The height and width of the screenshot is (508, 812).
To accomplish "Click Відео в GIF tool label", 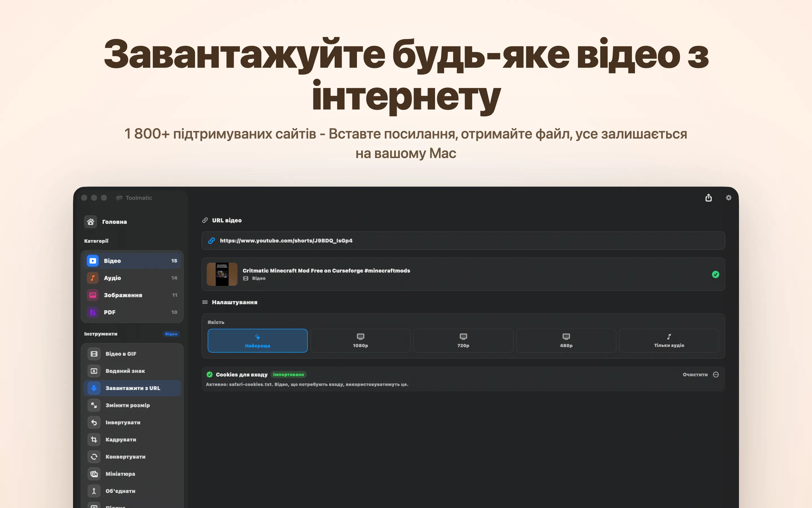I will tap(121, 354).
